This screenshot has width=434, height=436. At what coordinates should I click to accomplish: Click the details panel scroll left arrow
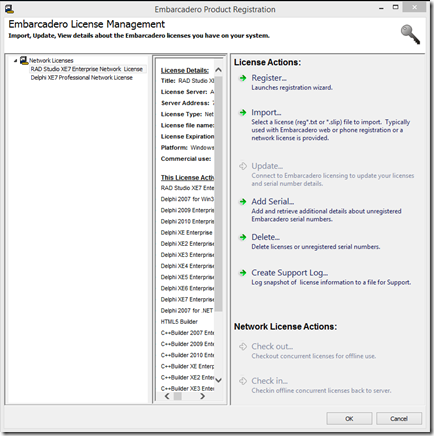tap(167, 396)
